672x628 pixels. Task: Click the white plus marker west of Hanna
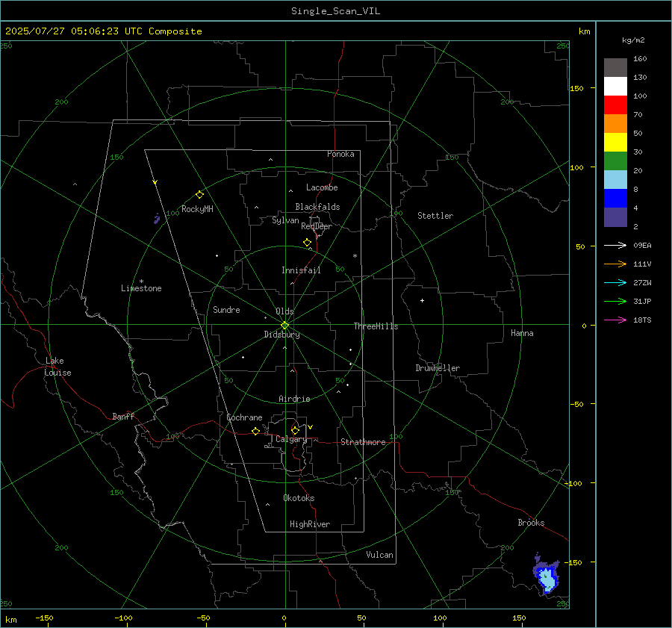422,300
